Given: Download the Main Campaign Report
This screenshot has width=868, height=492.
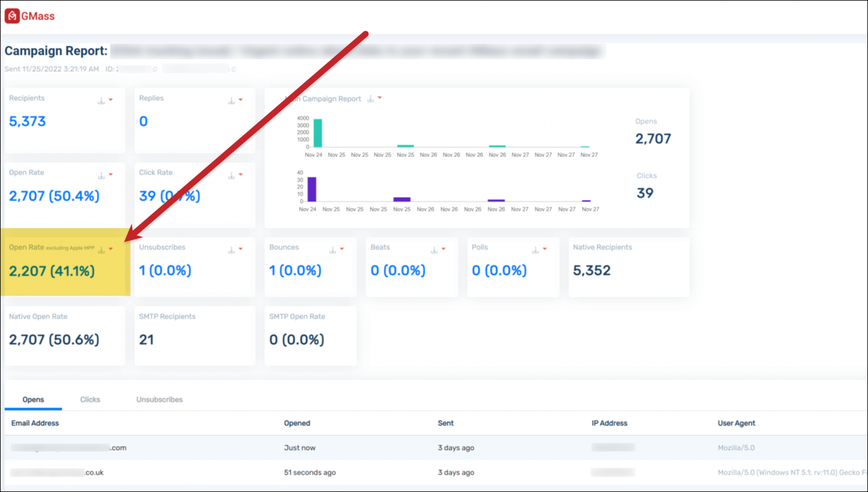Looking at the screenshot, I should click(371, 99).
